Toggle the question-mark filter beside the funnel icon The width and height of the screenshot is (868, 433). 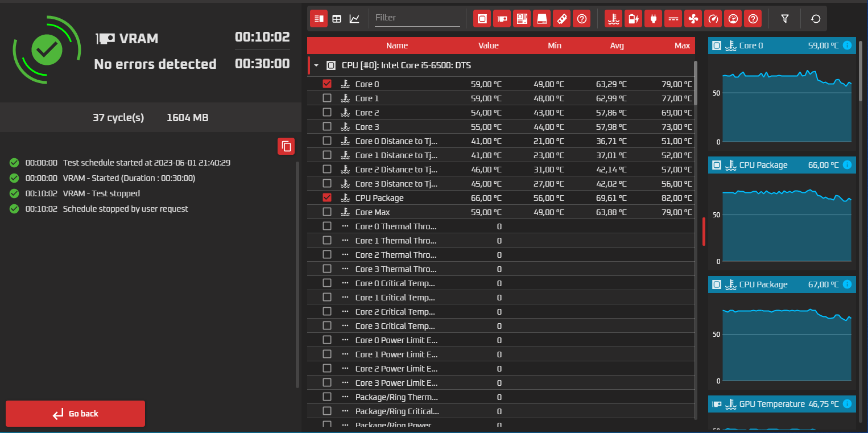[x=753, y=19]
